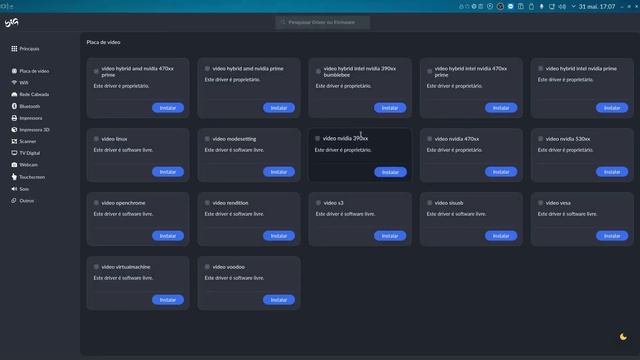Focus the Pesquisar Driver ou Firmware field

[x=322, y=22]
